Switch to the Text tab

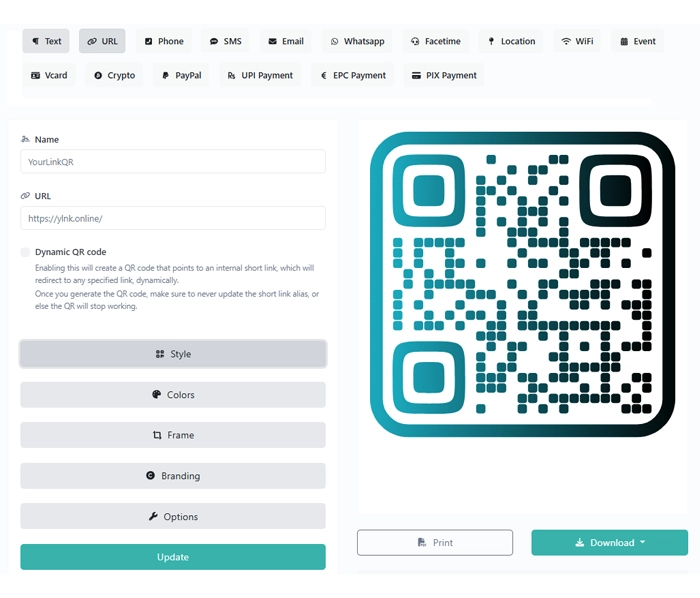46,41
